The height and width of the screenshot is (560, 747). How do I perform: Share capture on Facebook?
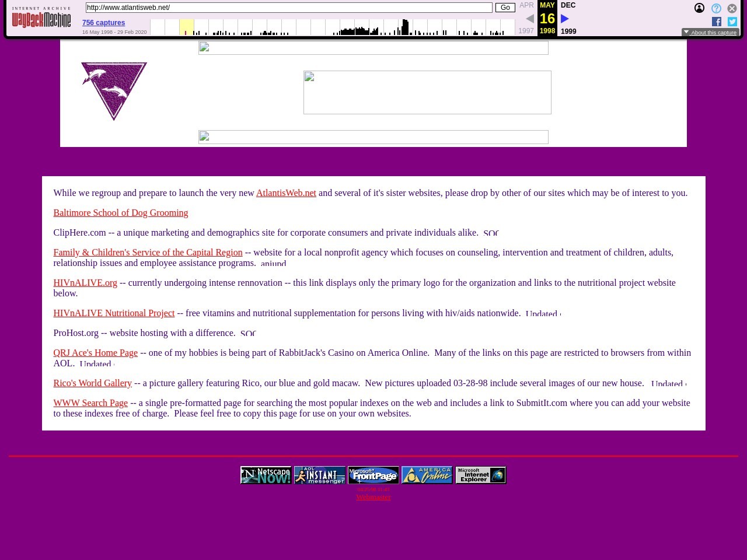(717, 22)
